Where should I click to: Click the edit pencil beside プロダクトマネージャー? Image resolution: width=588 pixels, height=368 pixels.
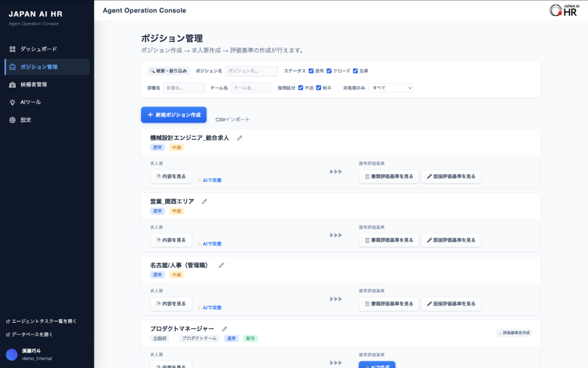[x=224, y=329]
